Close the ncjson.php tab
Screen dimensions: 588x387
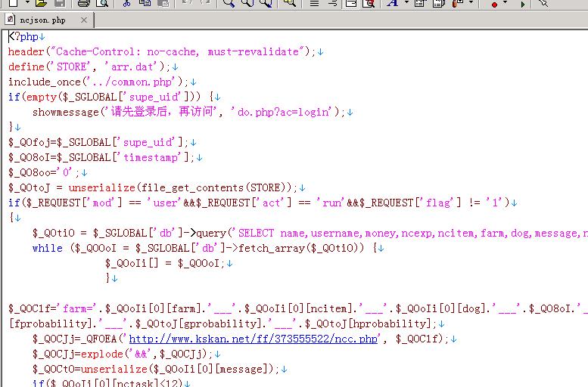point(84,20)
